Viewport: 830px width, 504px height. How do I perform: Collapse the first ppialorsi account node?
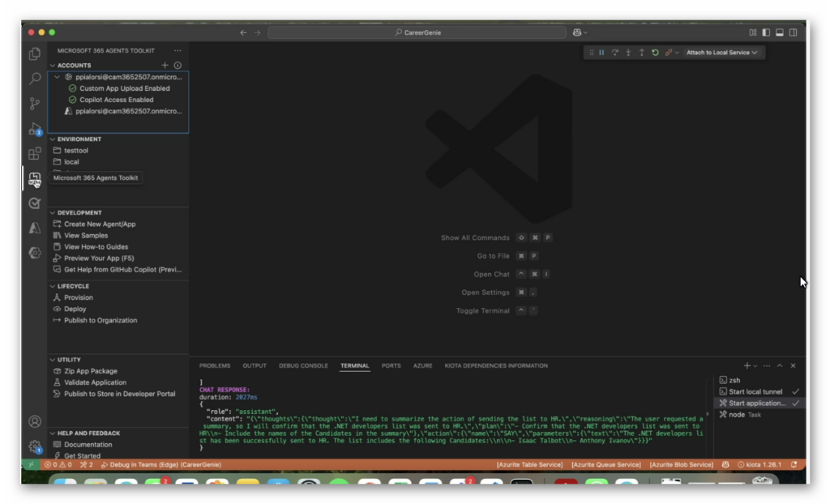tap(58, 77)
